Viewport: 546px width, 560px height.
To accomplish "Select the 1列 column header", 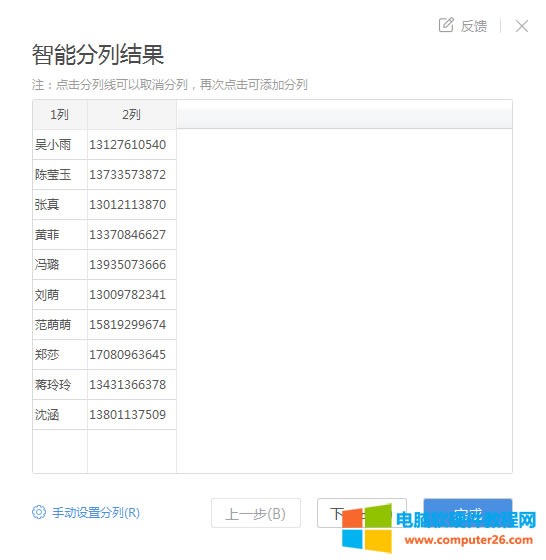I will (60, 115).
